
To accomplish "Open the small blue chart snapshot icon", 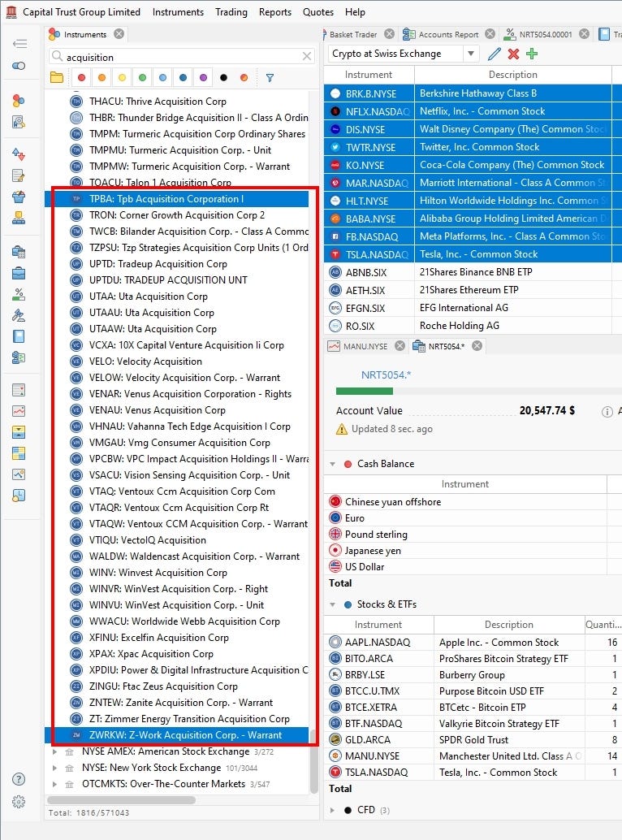I will [18, 474].
